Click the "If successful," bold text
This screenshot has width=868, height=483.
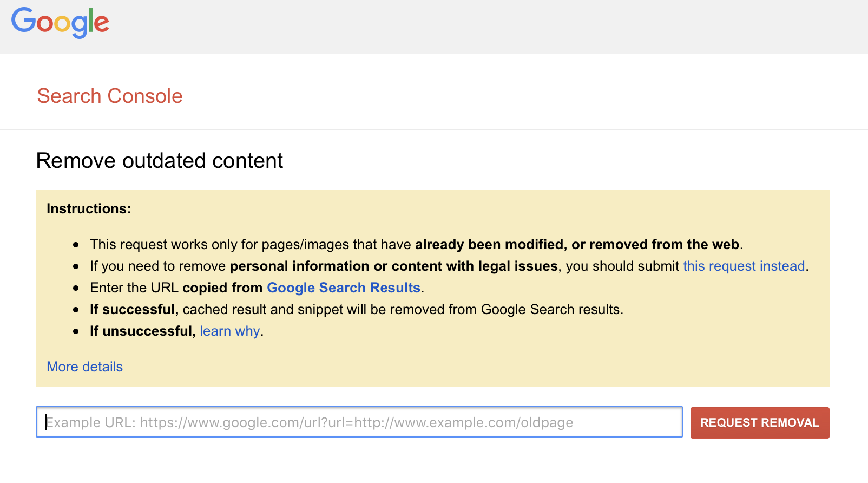click(134, 310)
